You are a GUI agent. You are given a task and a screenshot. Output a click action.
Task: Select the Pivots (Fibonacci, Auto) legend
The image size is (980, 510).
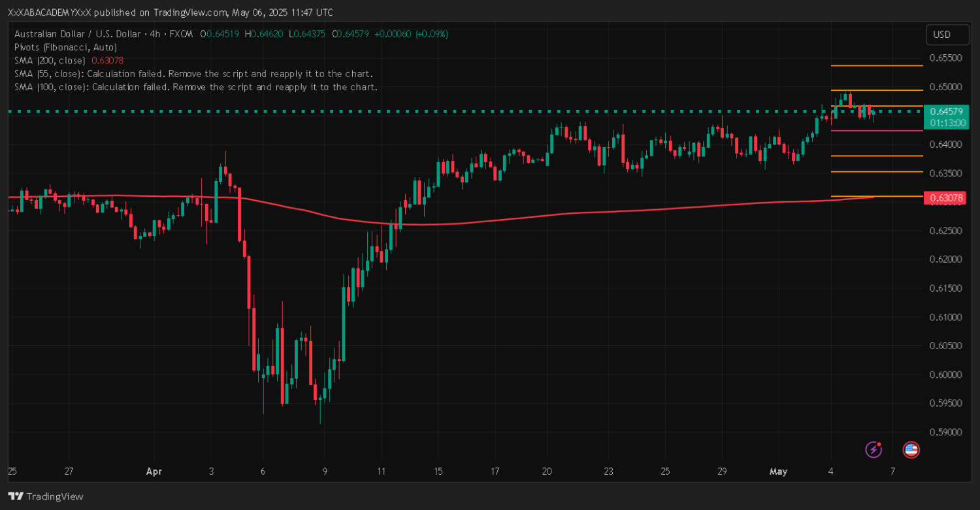click(65, 47)
